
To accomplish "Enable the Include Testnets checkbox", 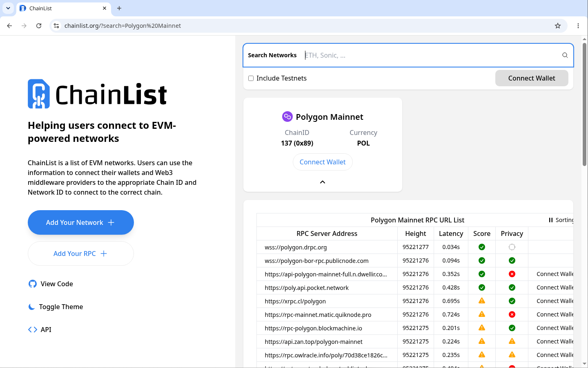I will (251, 78).
